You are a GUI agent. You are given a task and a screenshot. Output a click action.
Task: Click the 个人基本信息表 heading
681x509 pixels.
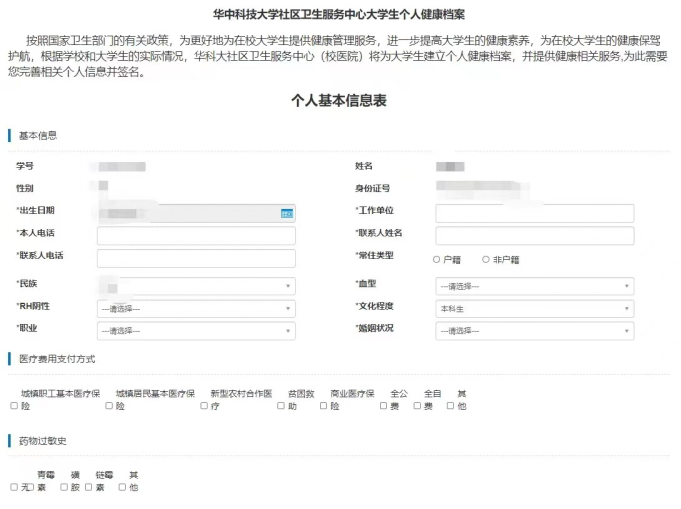pyautogui.click(x=339, y=100)
